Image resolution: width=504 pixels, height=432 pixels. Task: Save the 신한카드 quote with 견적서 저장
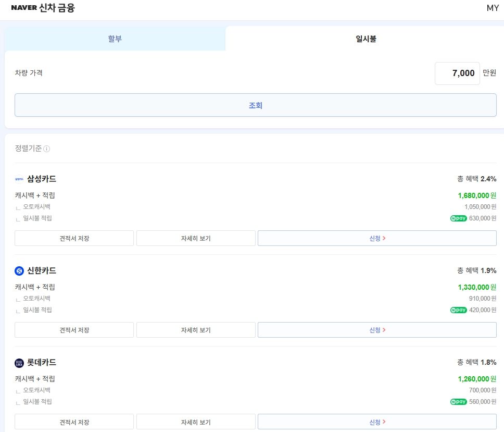(74, 330)
